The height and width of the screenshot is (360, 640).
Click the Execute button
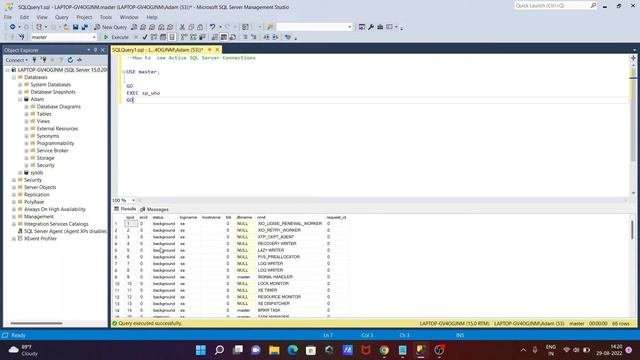pyautogui.click(x=116, y=37)
